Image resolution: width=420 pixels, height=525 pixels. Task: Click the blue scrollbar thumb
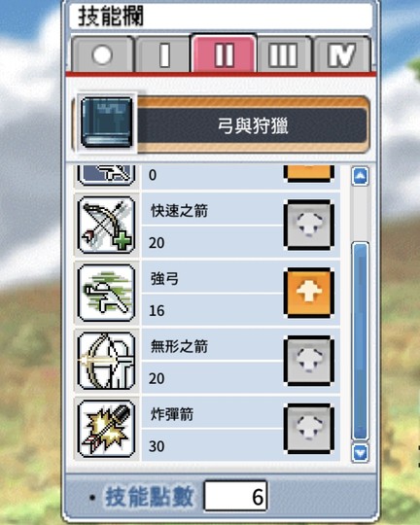(360, 341)
